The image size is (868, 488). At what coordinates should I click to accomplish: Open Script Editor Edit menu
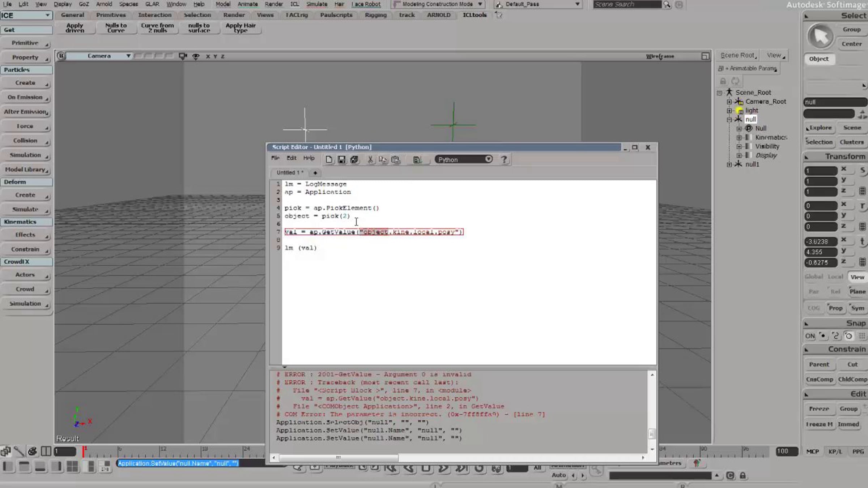292,158
